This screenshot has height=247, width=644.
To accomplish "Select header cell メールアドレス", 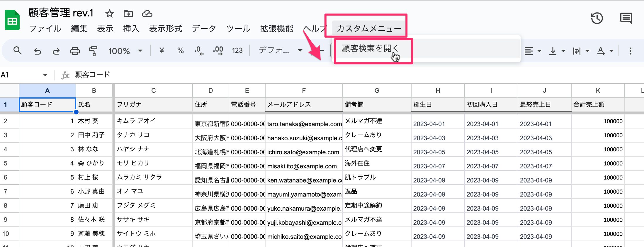I will pos(304,105).
